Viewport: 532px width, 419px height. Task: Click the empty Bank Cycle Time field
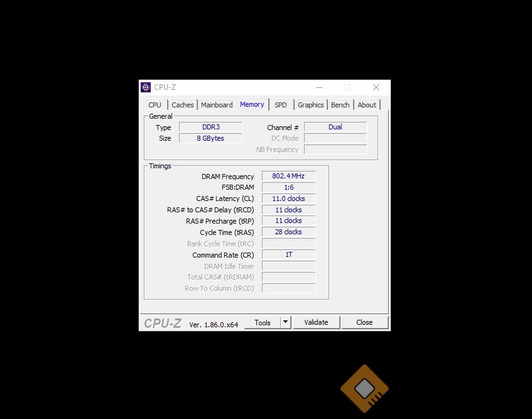click(289, 243)
